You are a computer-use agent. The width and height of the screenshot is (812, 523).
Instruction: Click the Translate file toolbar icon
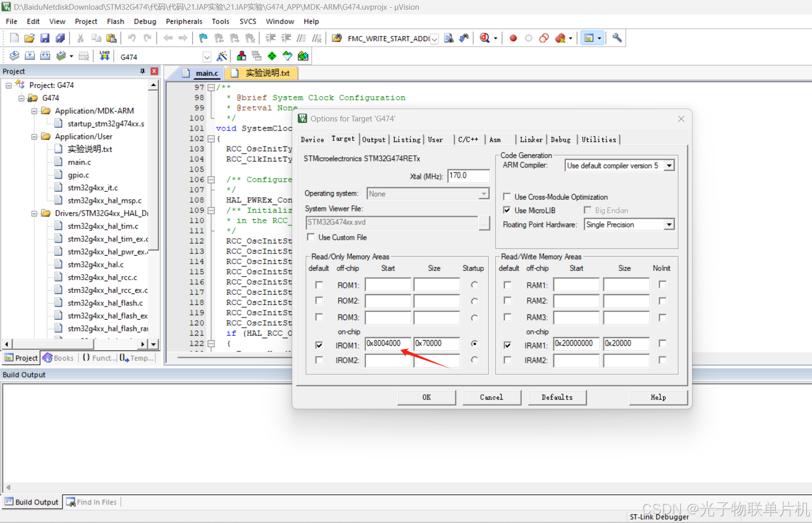[x=14, y=56]
